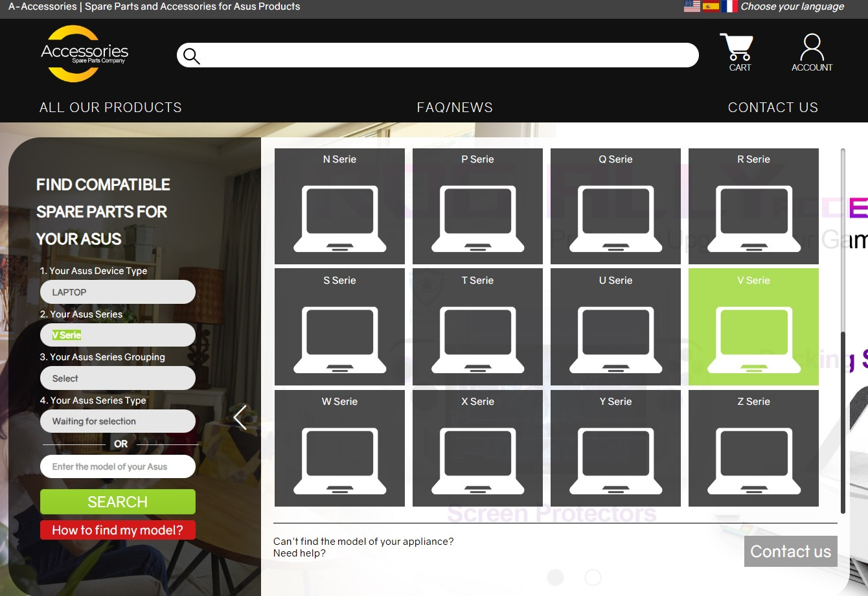Focus the top search bar field

pos(438,55)
